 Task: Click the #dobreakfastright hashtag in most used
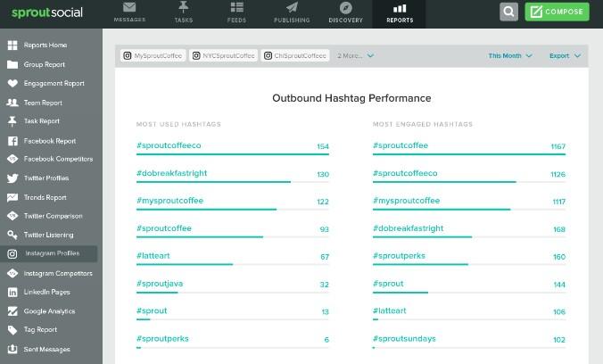pos(173,174)
